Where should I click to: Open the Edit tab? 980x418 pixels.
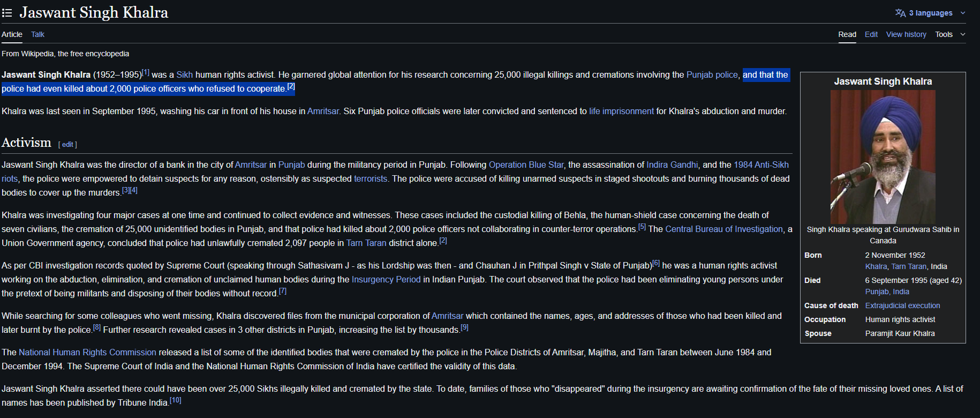(871, 34)
